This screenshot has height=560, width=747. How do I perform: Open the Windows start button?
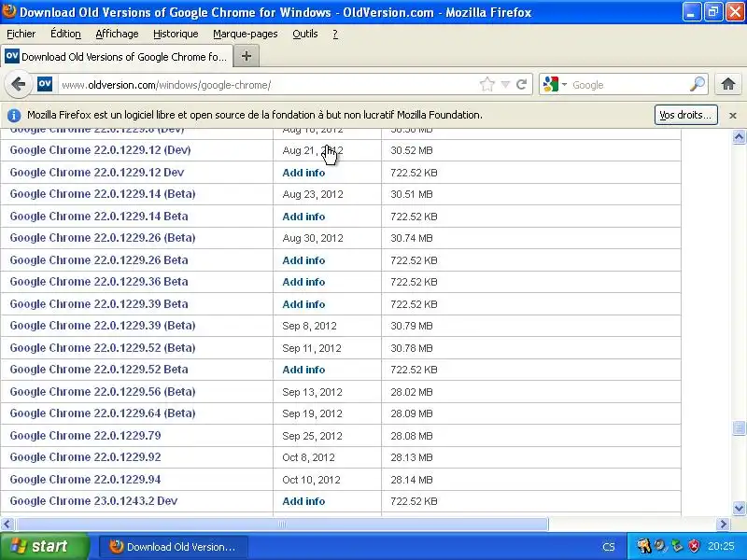pyautogui.click(x=45, y=546)
